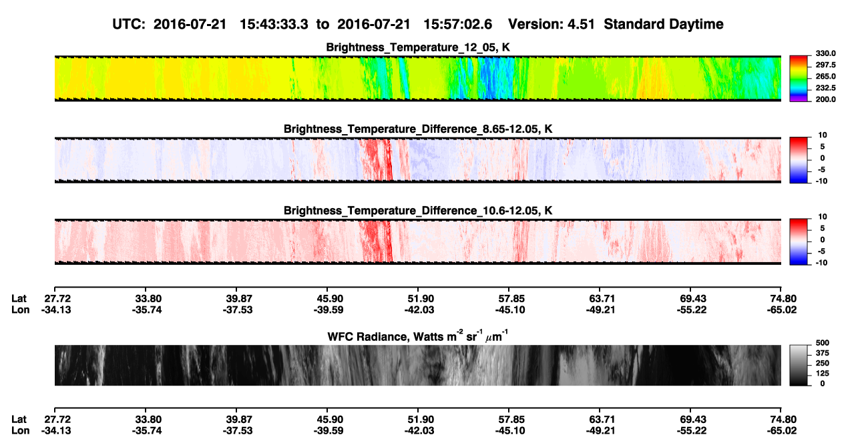This screenshot has width=868, height=445.
Task: Click longitude -37.53 on the upper axis
Action: click(236, 310)
